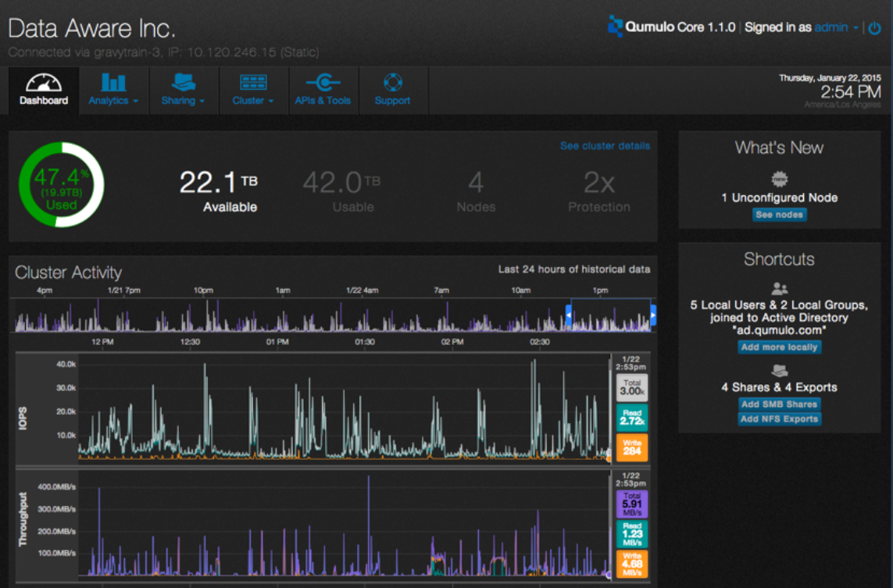Click the Sharing folders icon
893x588 pixels.
(184, 83)
